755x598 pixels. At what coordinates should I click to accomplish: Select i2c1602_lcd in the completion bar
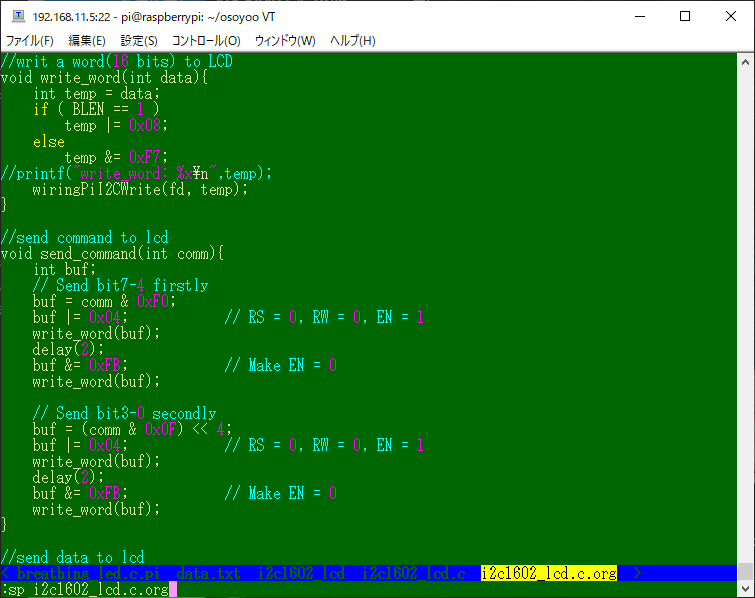click(x=301, y=573)
